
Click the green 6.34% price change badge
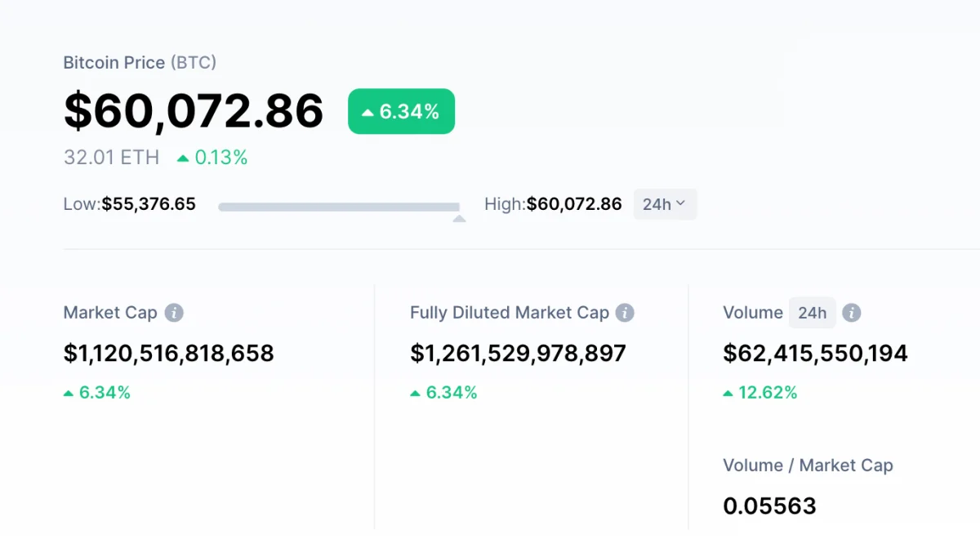pos(401,112)
